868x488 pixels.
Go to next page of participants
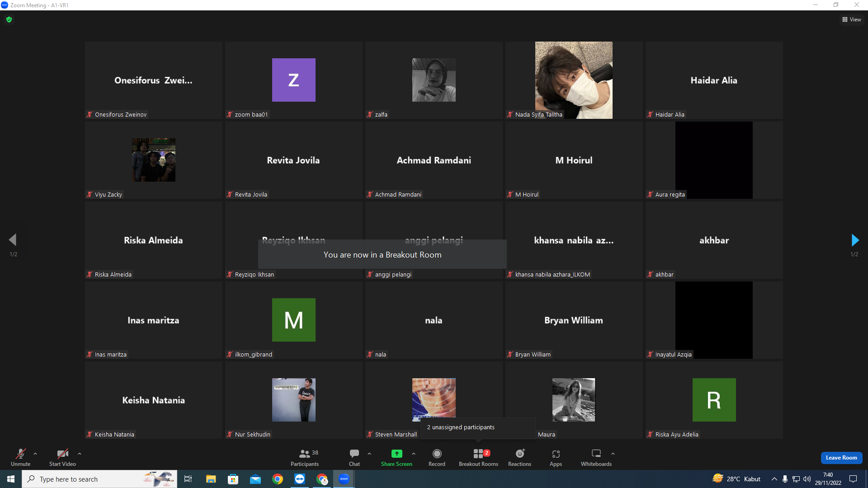pyautogui.click(x=855, y=240)
